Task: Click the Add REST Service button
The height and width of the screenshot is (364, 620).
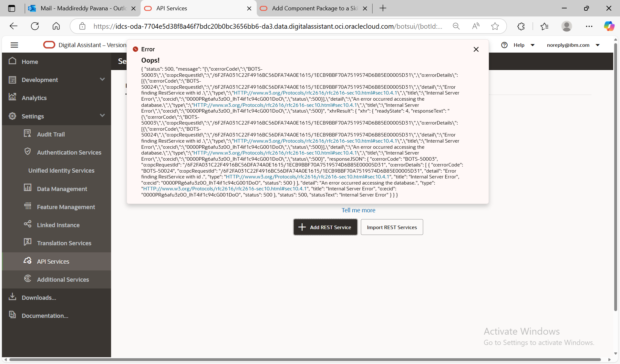Action: click(325, 227)
